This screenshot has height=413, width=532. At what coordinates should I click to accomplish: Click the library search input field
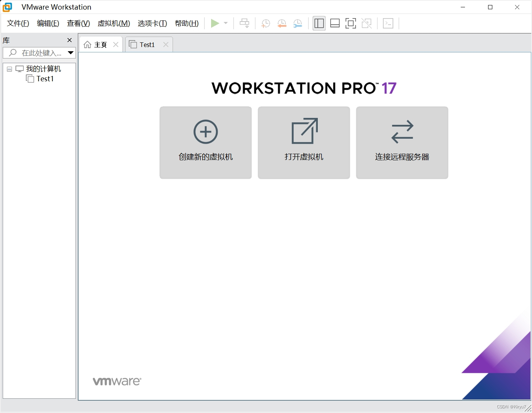35,53
